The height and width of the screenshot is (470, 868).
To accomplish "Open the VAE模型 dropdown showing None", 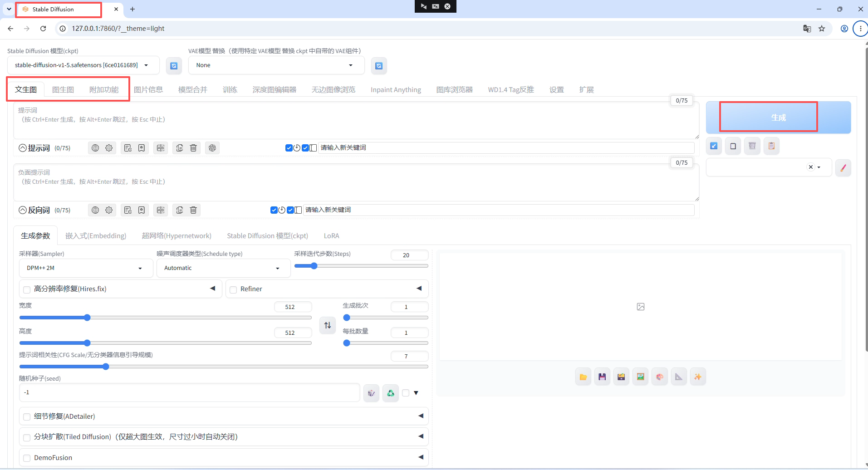I will [x=276, y=65].
